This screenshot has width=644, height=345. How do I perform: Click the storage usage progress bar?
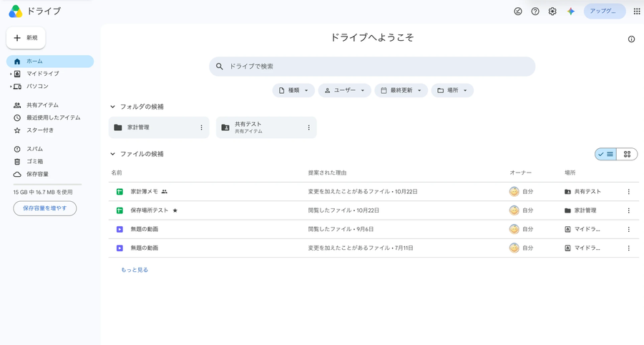point(47,185)
